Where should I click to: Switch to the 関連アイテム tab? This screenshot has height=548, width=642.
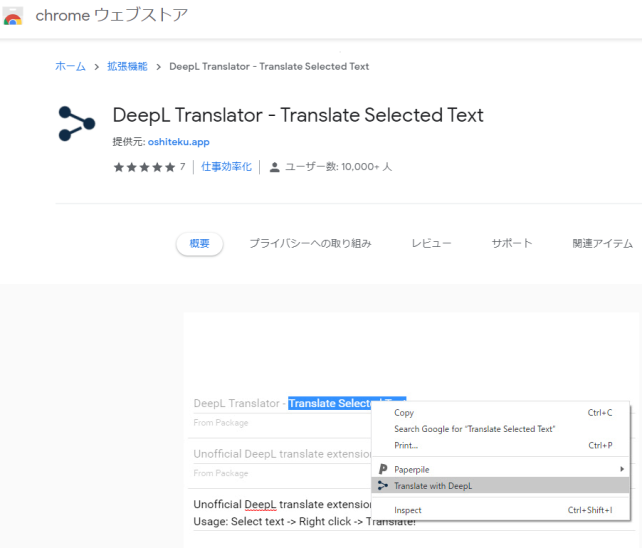point(602,243)
